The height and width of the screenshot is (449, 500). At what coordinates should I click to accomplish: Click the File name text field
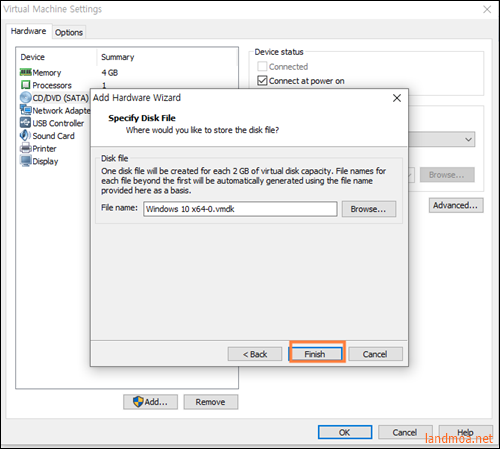point(240,209)
